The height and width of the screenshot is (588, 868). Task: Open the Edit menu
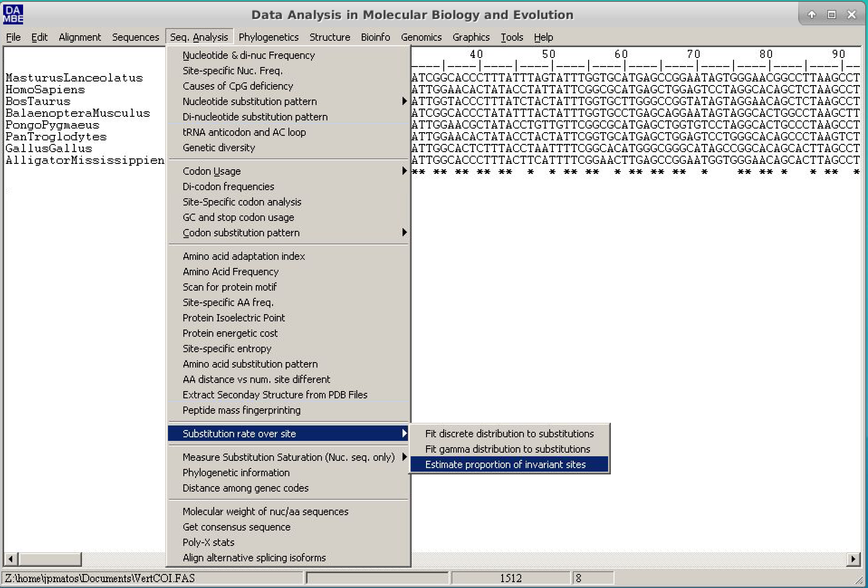39,37
